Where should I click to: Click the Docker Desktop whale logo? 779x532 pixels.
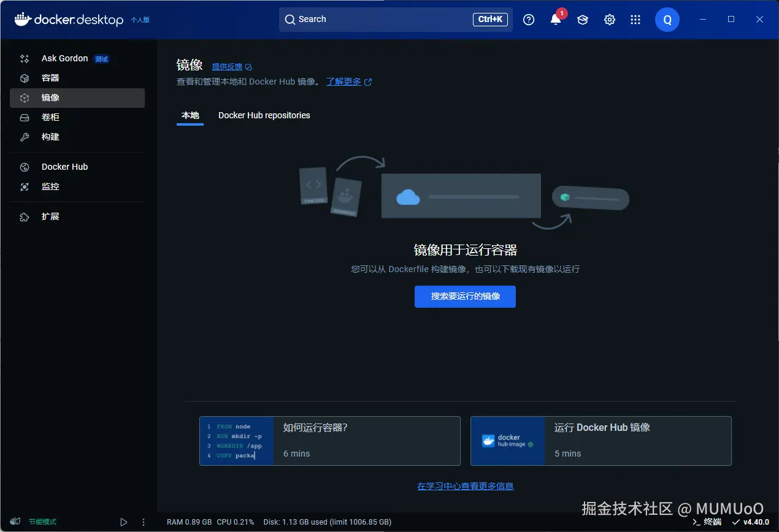pos(22,20)
